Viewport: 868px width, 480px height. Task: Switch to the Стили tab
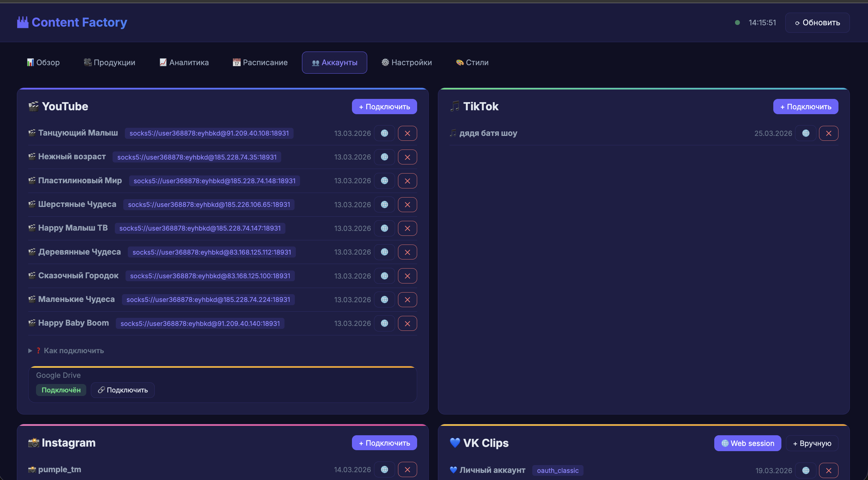(472, 63)
